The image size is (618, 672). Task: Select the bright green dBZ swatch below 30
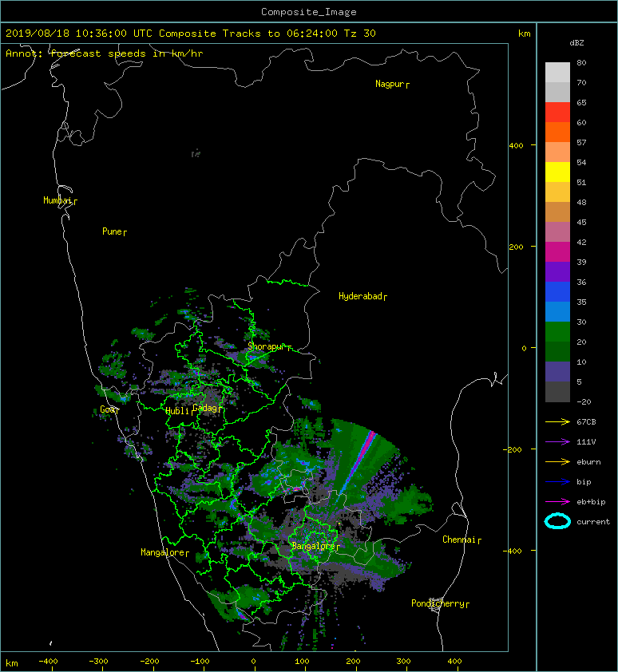tap(557, 332)
